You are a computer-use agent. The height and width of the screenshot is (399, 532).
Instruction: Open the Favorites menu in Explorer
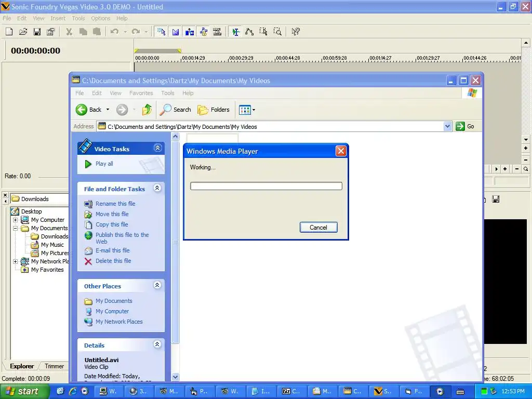point(141,93)
